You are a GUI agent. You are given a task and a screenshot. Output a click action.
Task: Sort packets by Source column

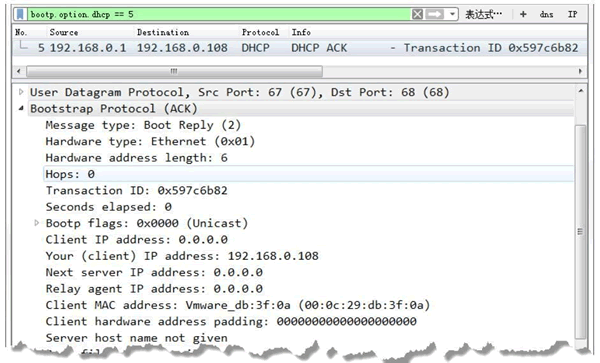point(64,32)
